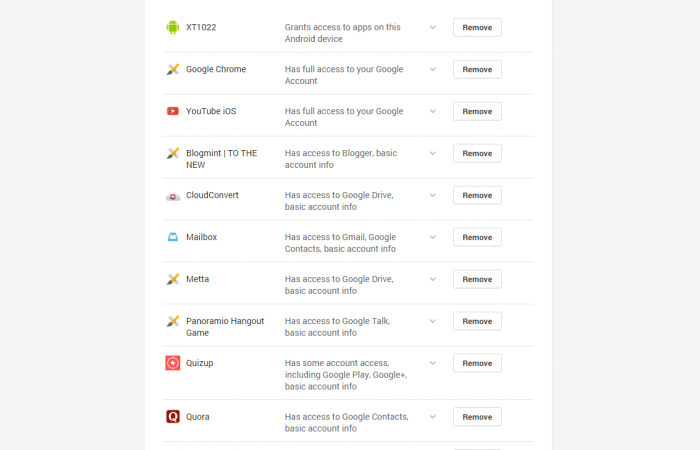Image resolution: width=700 pixels, height=450 pixels.
Task: Click the blue Mailbox app icon
Action: [x=173, y=237]
